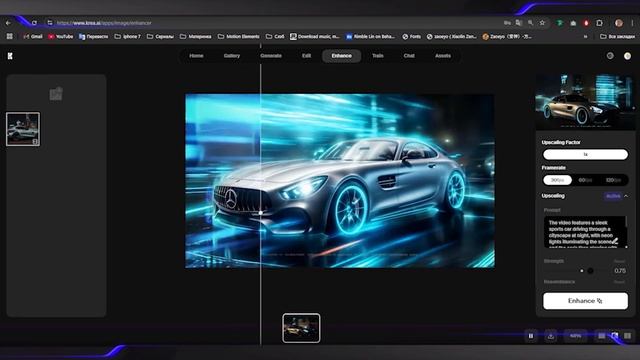
Task: Click the theme toggle icon in Krea header
Action: click(610, 56)
